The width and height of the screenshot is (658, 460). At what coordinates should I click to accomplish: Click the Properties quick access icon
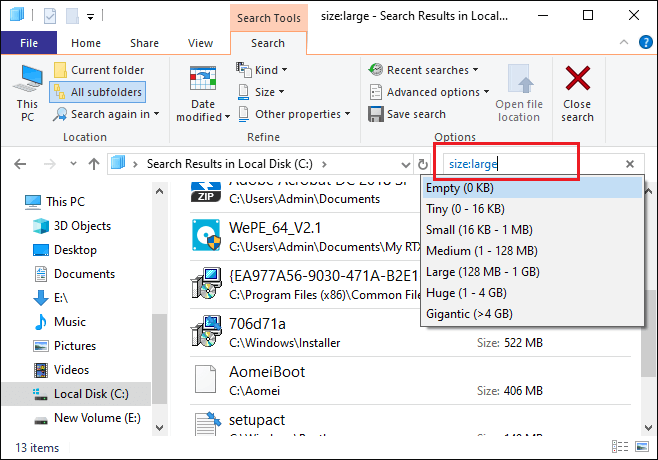pyautogui.click(x=50, y=16)
